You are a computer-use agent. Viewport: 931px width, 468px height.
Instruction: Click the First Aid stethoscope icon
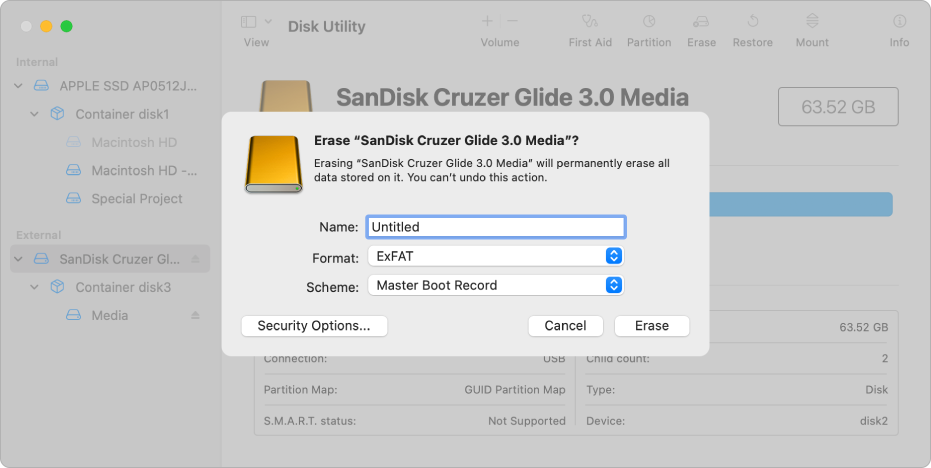(x=590, y=21)
